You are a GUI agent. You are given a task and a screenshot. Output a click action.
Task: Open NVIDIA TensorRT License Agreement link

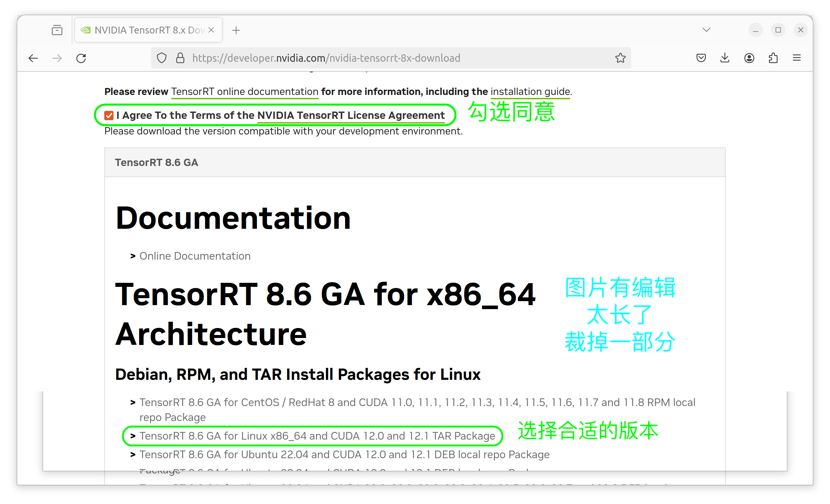coord(351,115)
